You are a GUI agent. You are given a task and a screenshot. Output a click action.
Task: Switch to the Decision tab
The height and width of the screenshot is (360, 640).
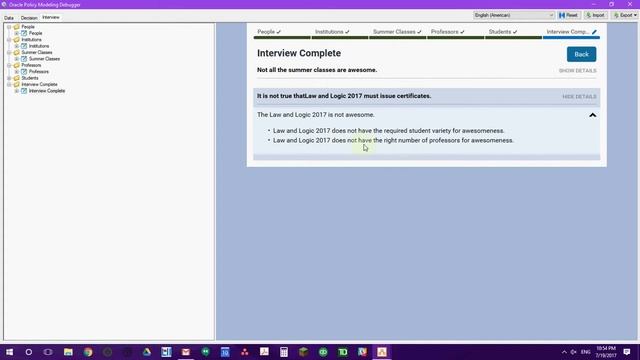pyautogui.click(x=29, y=18)
